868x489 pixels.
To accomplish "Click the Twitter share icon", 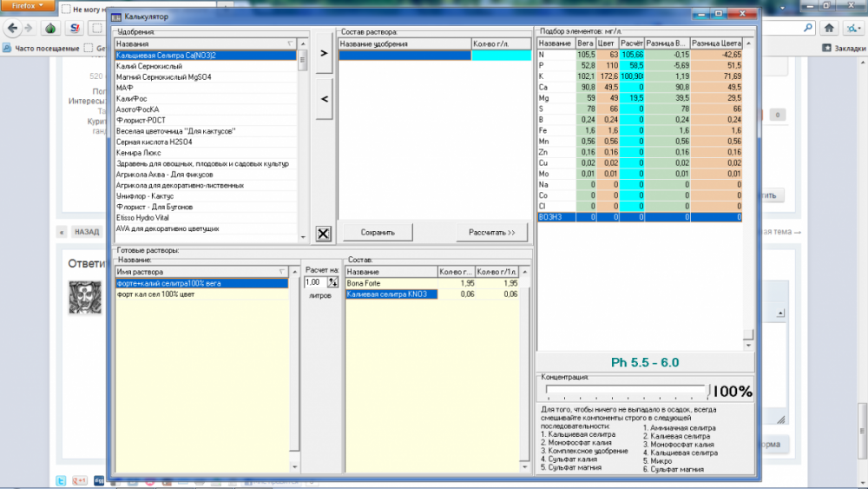I will pos(61,480).
